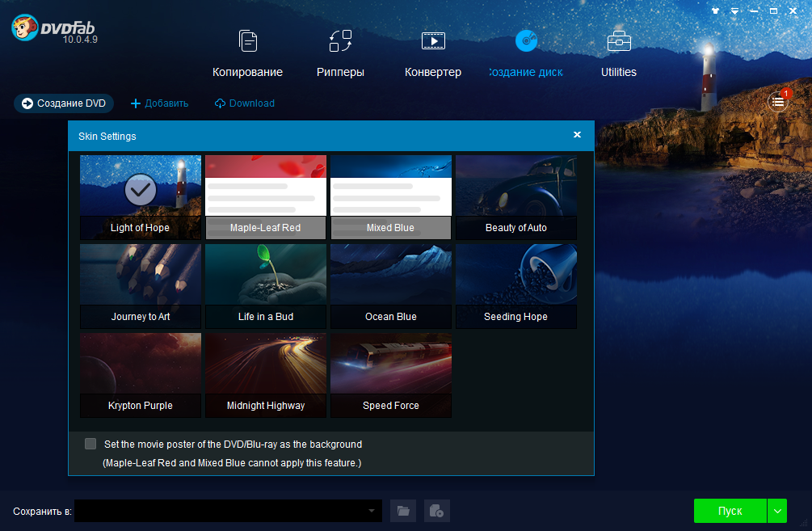Screen dimensions: 812x531
Task: Open the title bar menu dropdown arrow
Action: [734, 11]
